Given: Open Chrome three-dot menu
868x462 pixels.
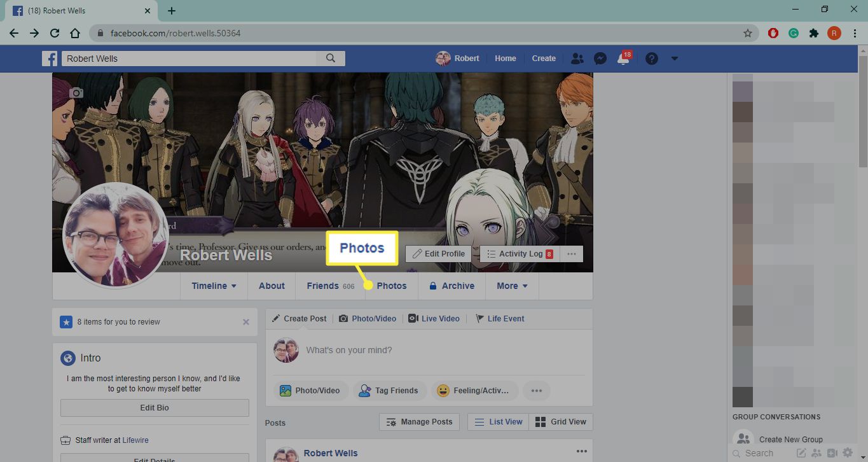Looking at the screenshot, I should point(854,33).
